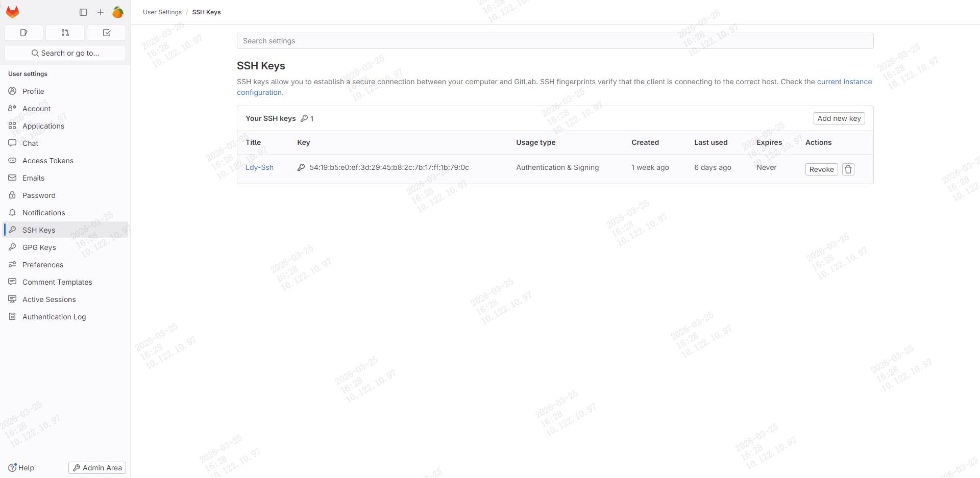Open Search or go to

65,53
